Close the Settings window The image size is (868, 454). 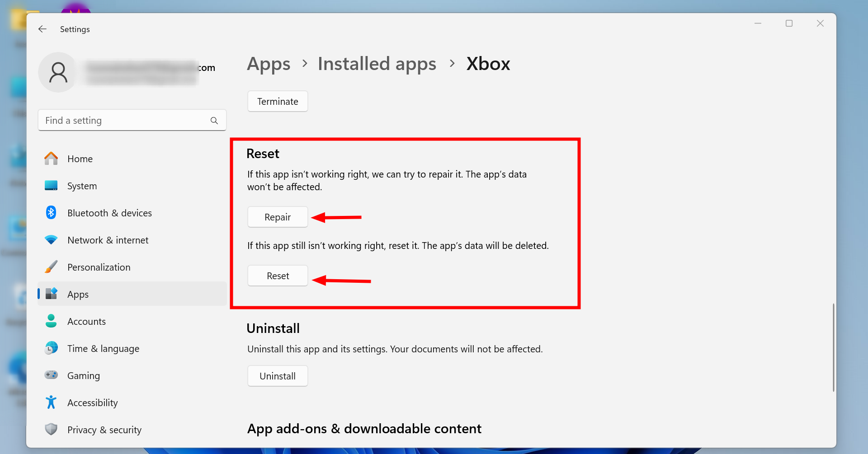coord(820,23)
